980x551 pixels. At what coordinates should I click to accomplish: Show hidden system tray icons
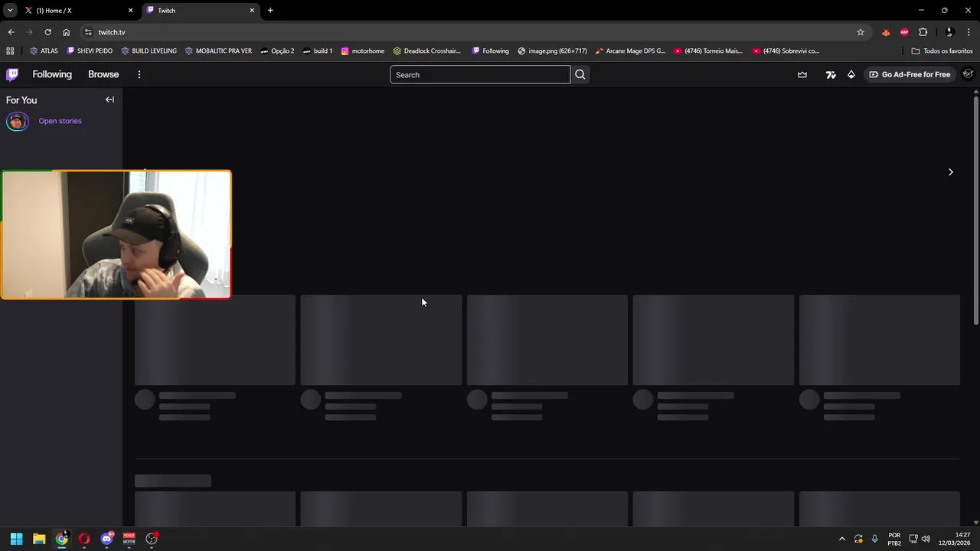click(842, 539)
